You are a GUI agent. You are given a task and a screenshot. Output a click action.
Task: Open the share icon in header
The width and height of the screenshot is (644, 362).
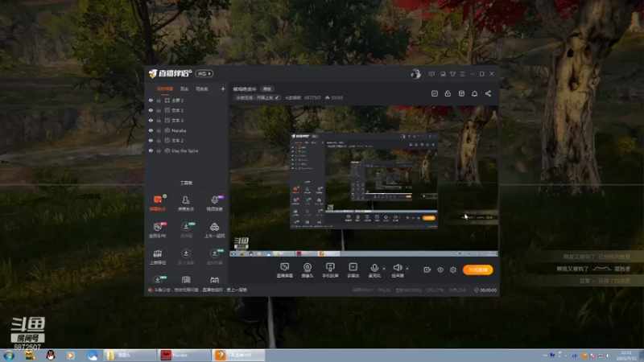(488, 93)
